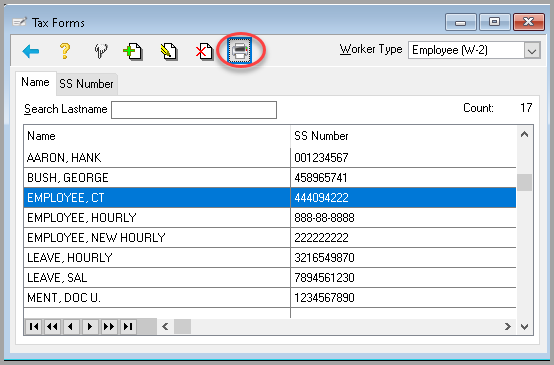Print tax forms with the printer icon
Viewport: 554px width, 365px height.
click(240, 51)
